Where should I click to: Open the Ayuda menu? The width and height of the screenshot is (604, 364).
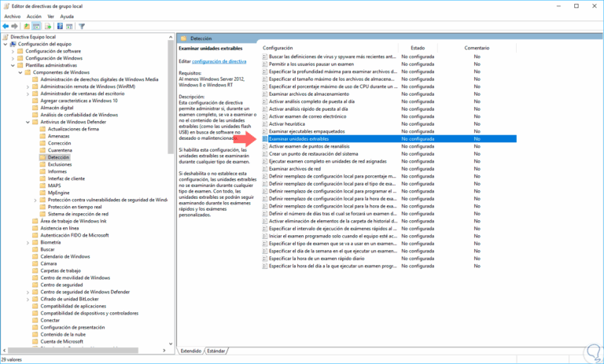click(67, 17)
